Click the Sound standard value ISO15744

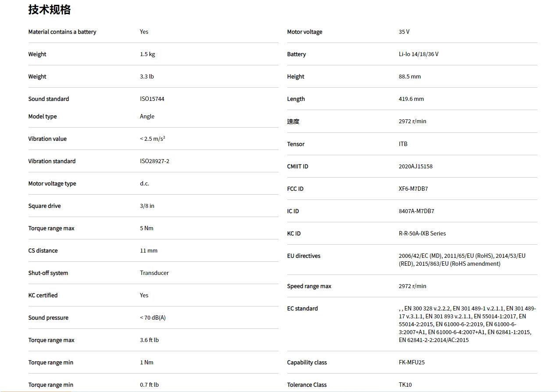[152, 99]
